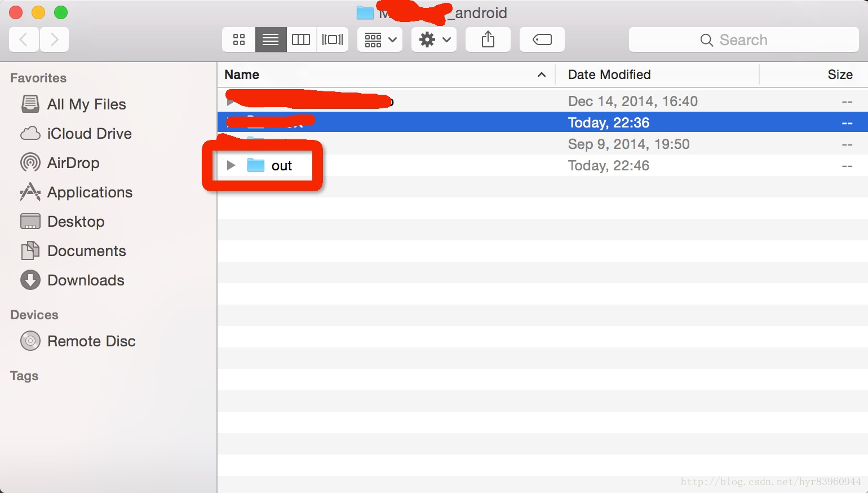The height and width of the screenshot is (493, 868).
Task: Go back with the left arrow
Action: click(24, 39)
